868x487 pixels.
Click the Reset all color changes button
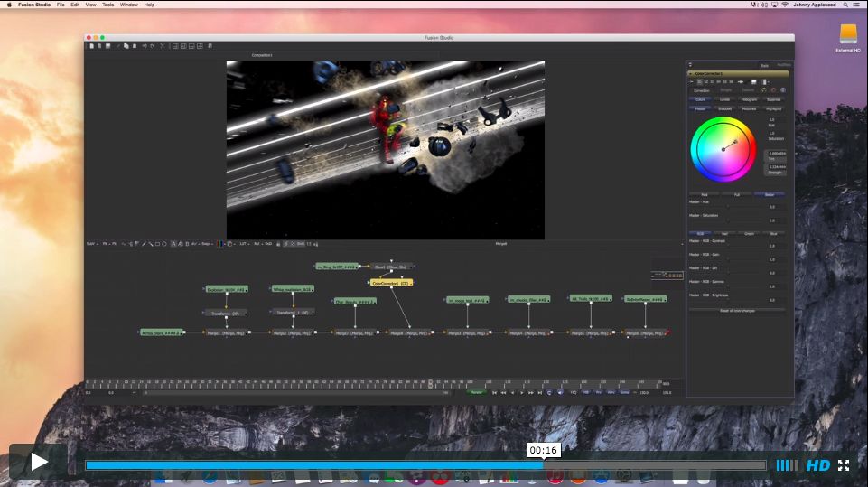click(737, 311)
